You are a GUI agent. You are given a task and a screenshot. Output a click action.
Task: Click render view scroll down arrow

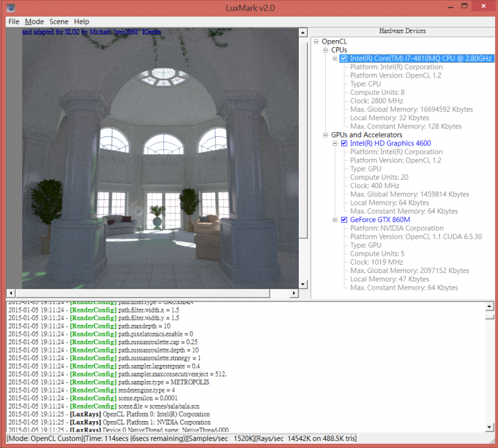[x=303, y=284]
